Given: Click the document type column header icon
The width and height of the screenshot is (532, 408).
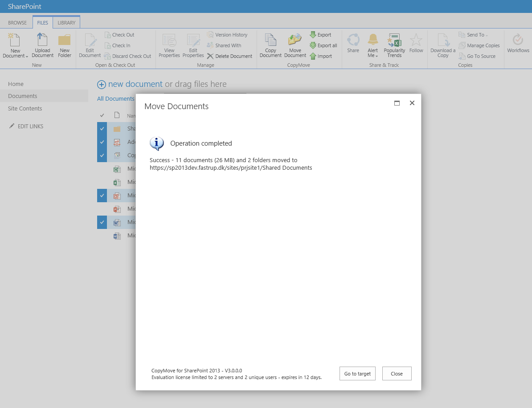Looking at the screenshot, I should (x=117, y=115).
